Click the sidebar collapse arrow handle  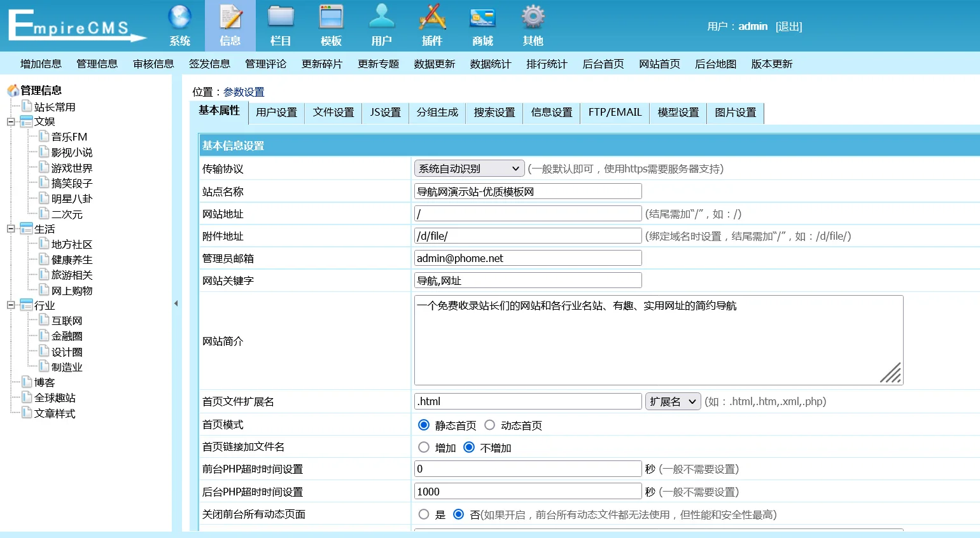176,303
